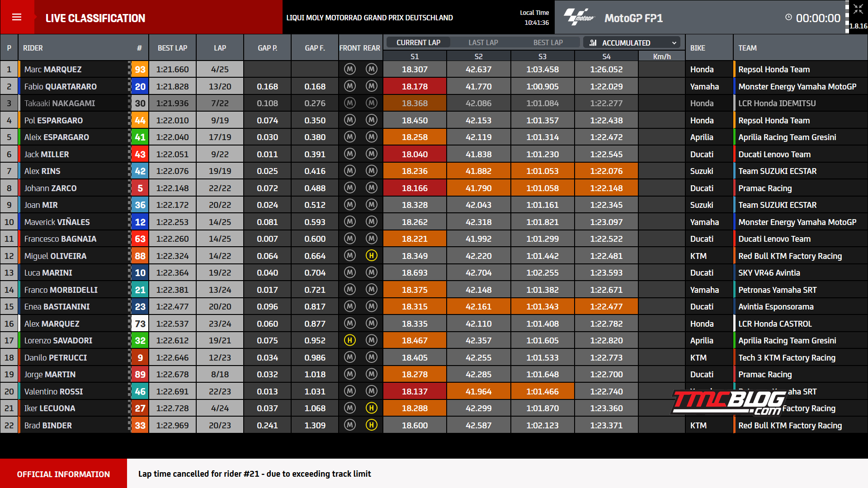Viewport: 868px width, 488px height.
Task: Click the TEAM column header
Action: click(x=747, y=48)
